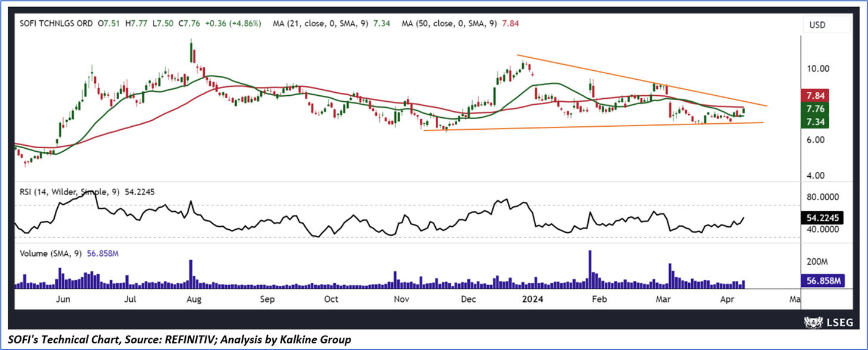The width and height of the screenshot is (868, 350).
Task: Click the 200M volume axis label
Action: tap(818, 262)
